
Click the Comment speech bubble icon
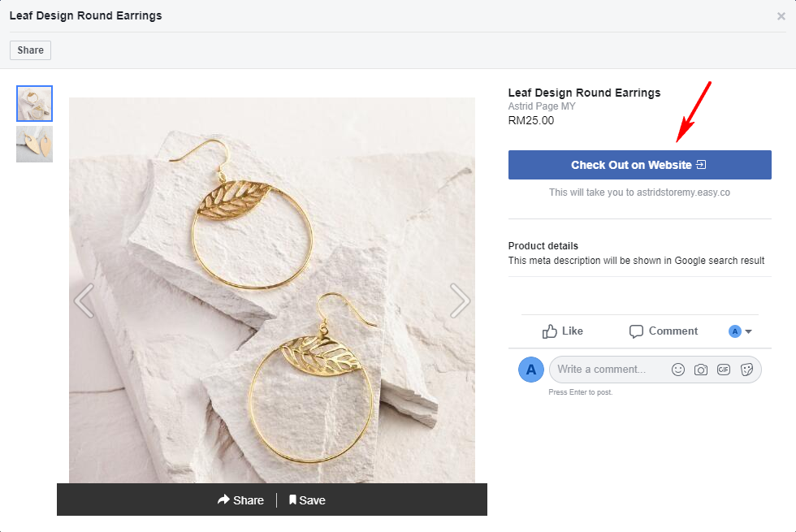(x=635, y=331)
